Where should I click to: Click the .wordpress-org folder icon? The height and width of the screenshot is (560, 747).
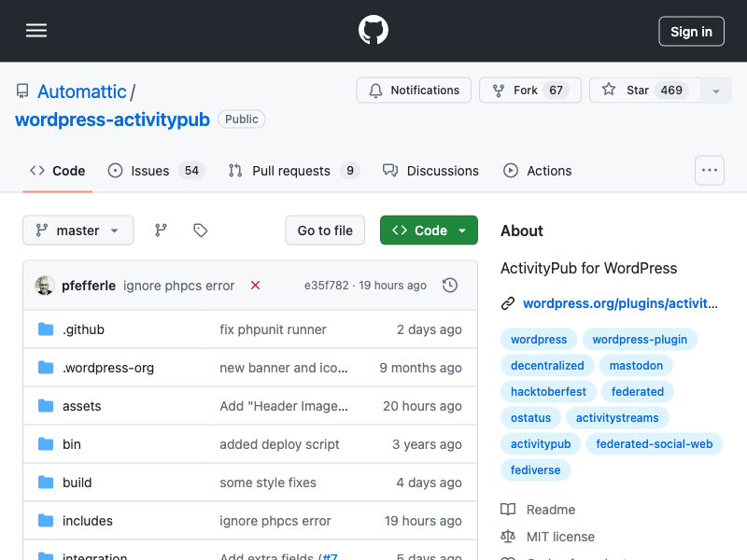[46, 367]
